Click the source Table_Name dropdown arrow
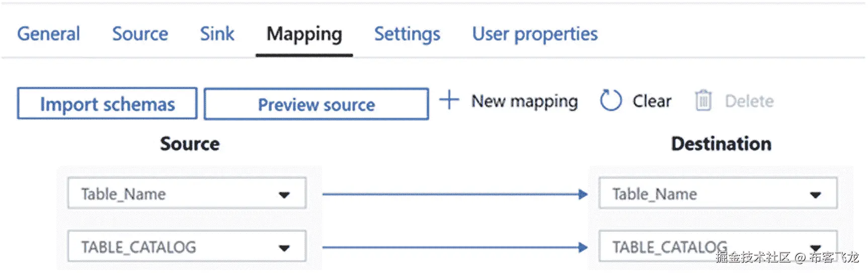The height and width of the screenshot is (273, 868). pos(284,195)
